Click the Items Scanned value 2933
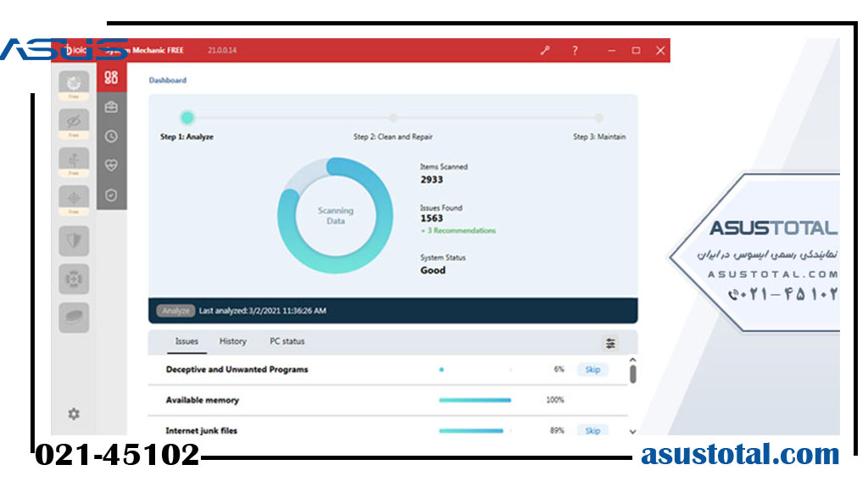The width and height of the screenshot is (868, 487). click(431, 180)
